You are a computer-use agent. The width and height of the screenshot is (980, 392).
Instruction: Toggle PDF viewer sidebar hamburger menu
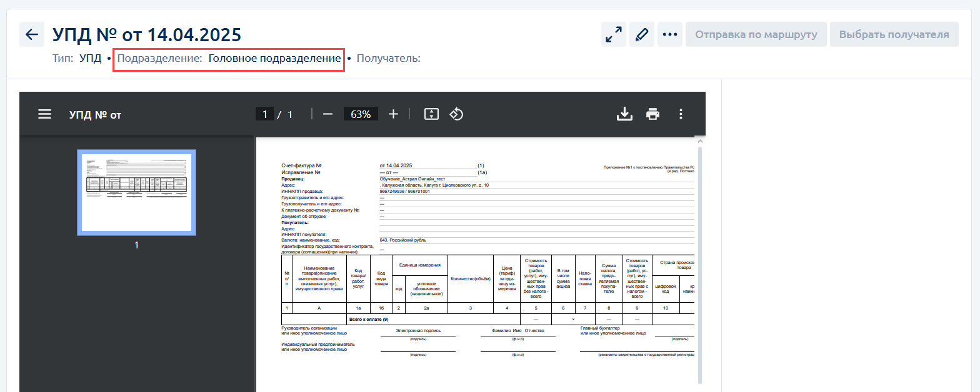44,114
